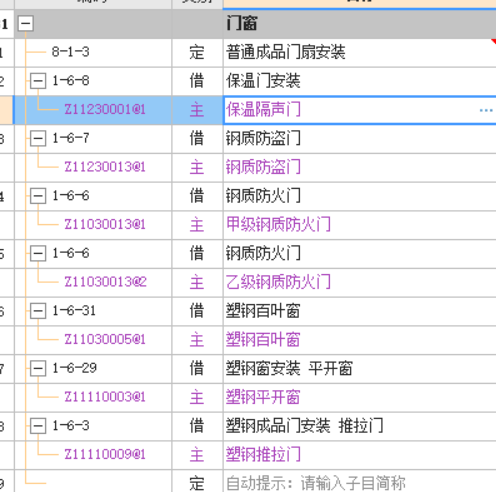Click the 借 type cell of 1-6-8
496x492 pixels.
click(197, 81)
